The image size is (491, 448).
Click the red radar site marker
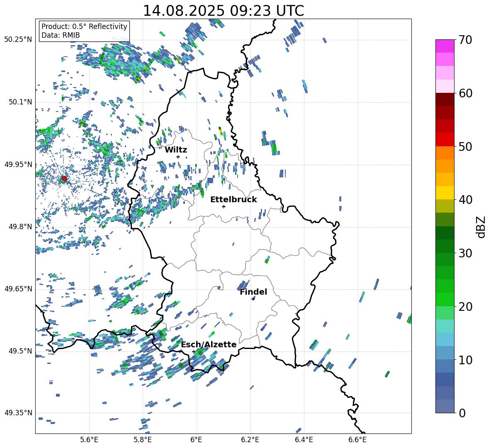[64, 178]
